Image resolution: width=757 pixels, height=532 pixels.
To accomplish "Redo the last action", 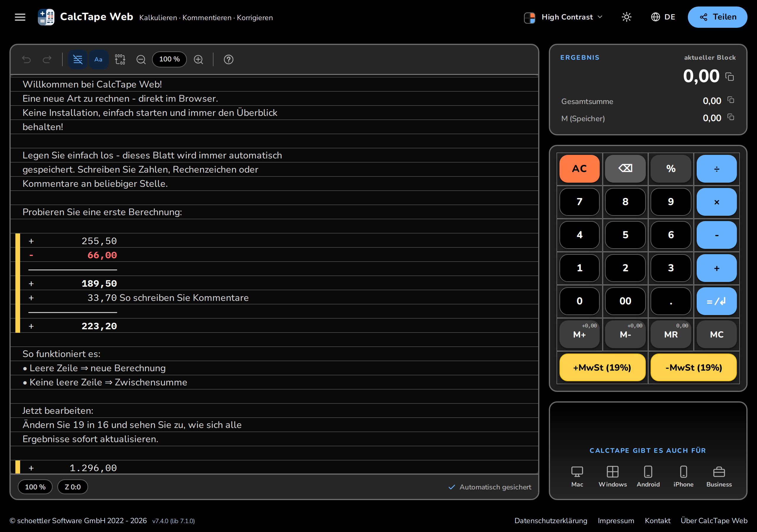I will pyautogui.click(x=47, y=59).
